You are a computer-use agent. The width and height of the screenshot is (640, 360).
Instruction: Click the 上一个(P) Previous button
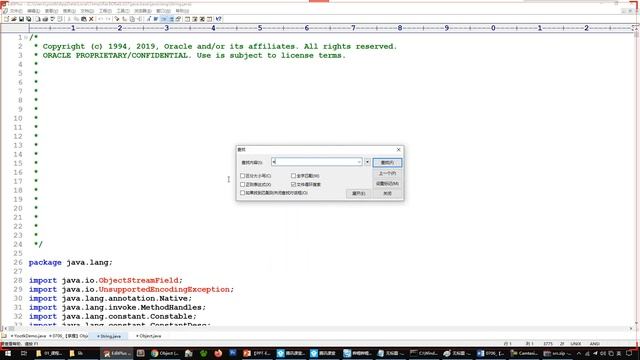coord(387,173)
